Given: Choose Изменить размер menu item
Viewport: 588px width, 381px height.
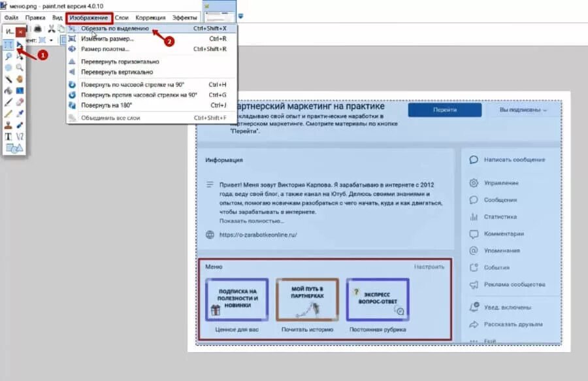Looking at the screenshot, I should tap(152, 39).
